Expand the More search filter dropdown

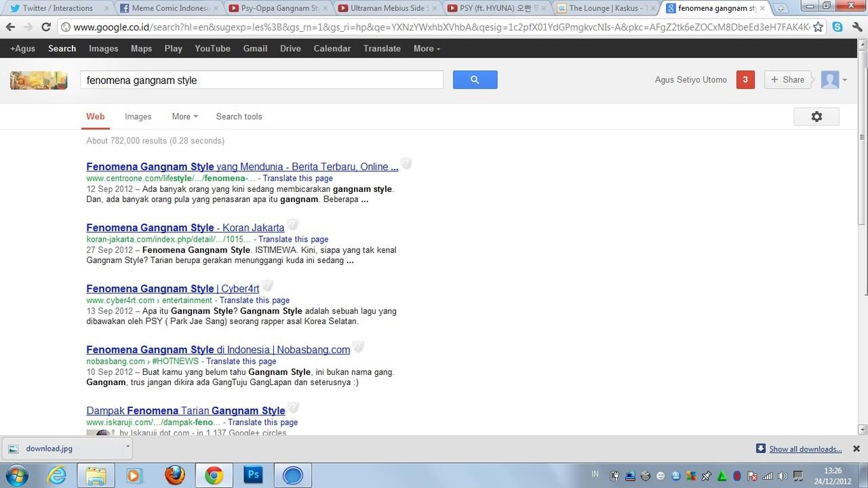(184, 117)
